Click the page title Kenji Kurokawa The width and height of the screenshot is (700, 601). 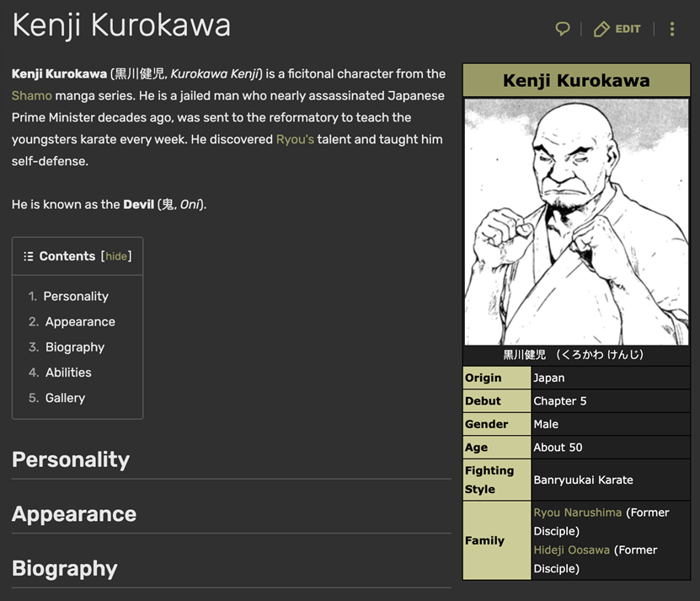point(121,25)
